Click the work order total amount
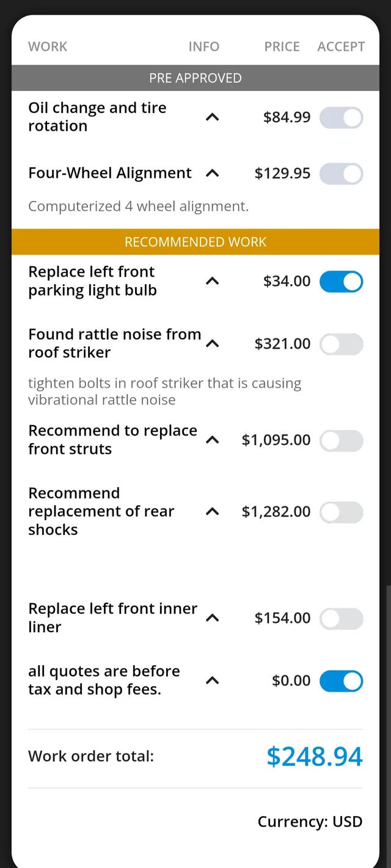The image size is (391, 868). 315,756
